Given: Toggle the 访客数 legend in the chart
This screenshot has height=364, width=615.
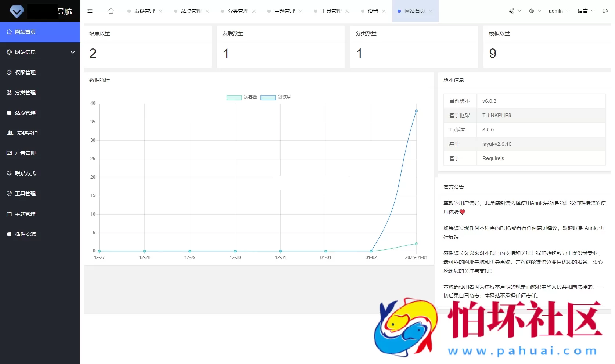Looking at the screenshot, I should (x=241, y=97).
